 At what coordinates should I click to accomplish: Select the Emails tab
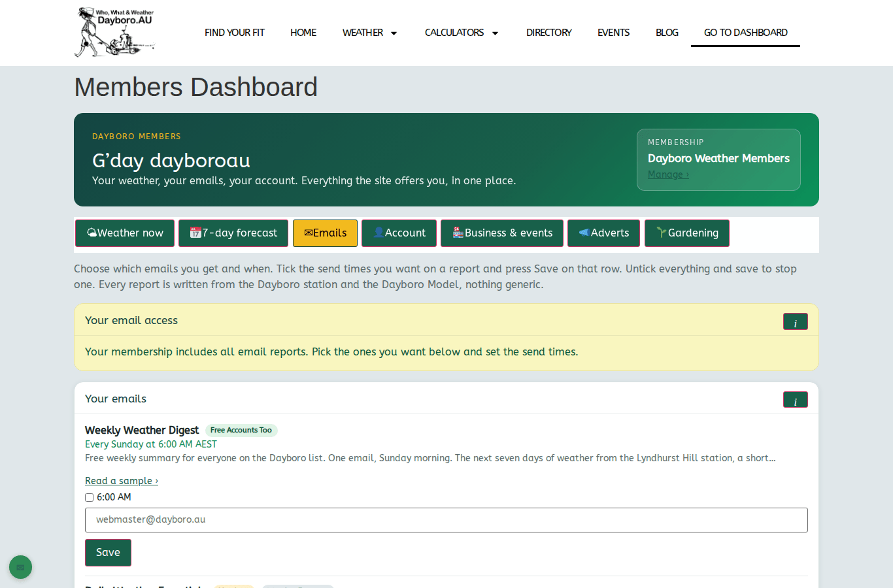coord(325,233)
